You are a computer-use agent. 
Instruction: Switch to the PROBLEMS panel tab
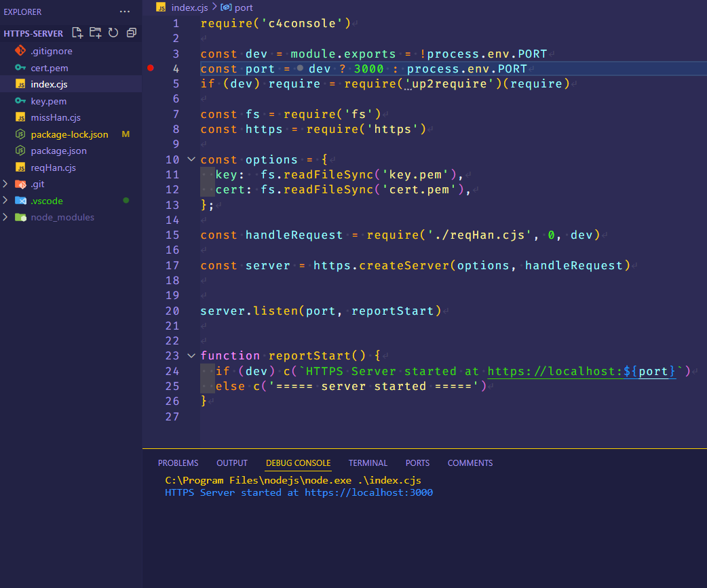pyautogui.click(x=178, y=463)
